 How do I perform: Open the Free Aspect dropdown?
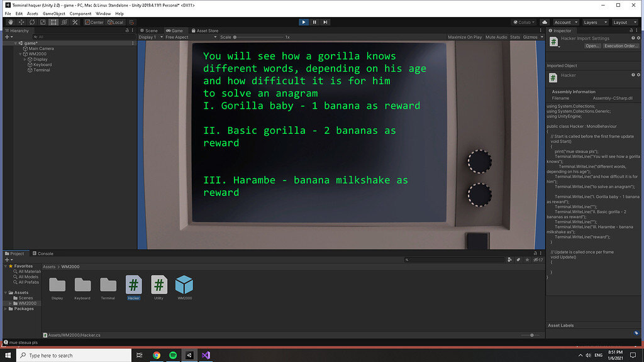tap(191, 37)
